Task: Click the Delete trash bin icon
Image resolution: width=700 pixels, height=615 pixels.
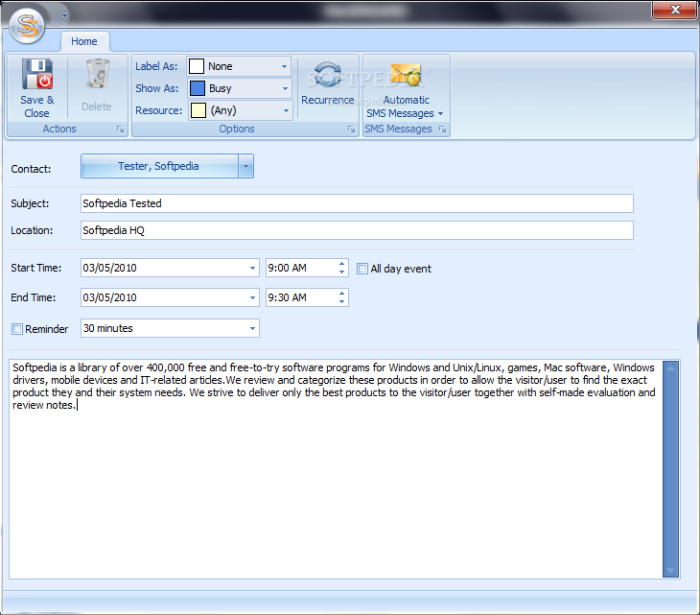Action: [97, 74]
